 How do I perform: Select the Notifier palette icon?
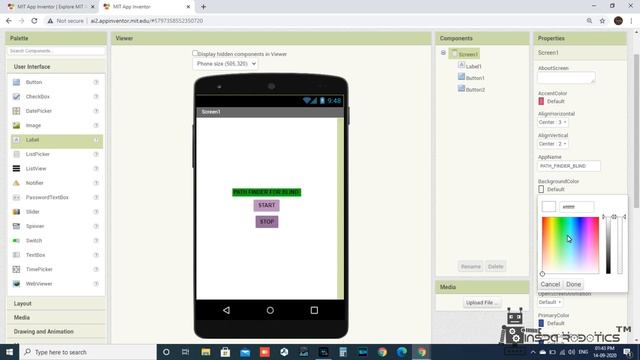(x=16, y=183)
